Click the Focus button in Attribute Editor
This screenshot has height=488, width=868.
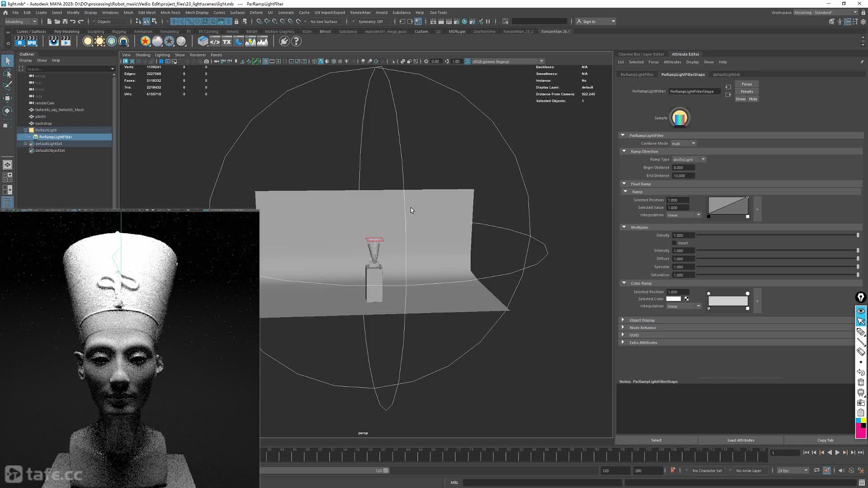(747, 84)
